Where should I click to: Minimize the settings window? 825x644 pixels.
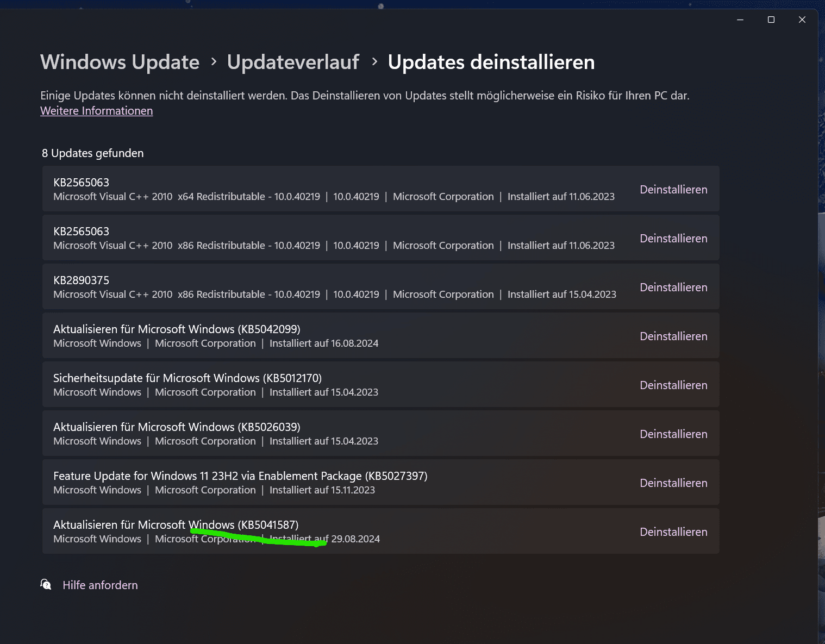[740, 20]
